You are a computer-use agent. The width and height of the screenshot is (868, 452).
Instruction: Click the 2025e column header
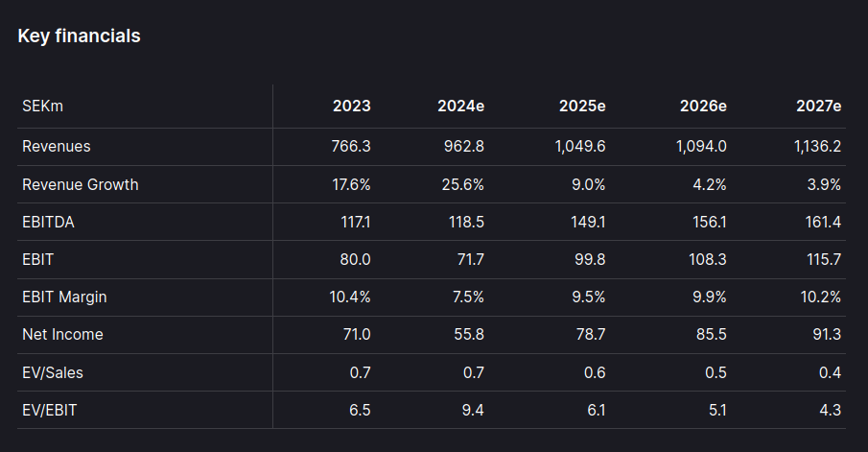(582, 106)
